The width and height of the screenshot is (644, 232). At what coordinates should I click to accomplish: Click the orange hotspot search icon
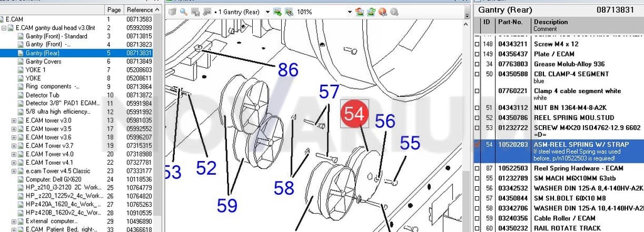tap(383, 12)
